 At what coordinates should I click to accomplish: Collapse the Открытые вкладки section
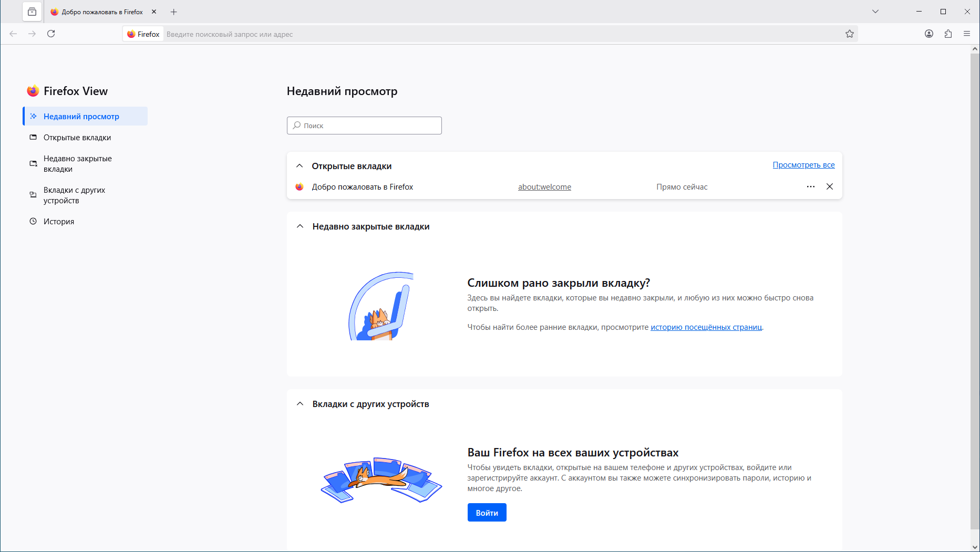300,166
